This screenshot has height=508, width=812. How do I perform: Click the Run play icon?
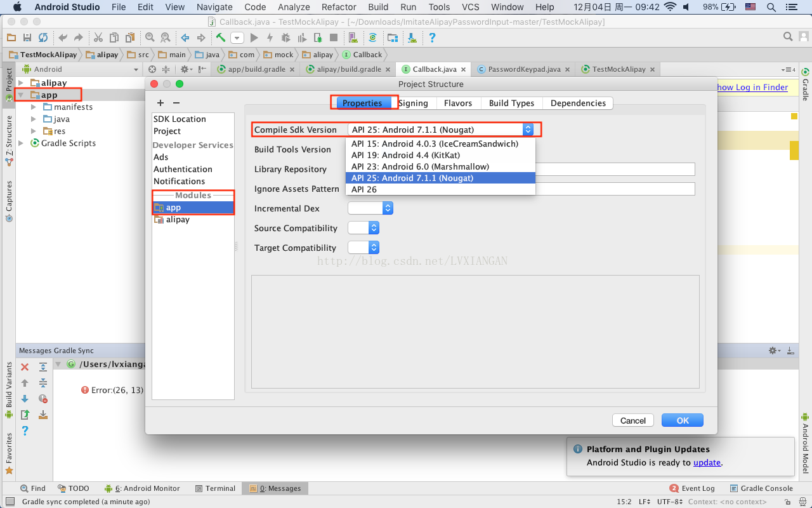click(x=254, y=37)
